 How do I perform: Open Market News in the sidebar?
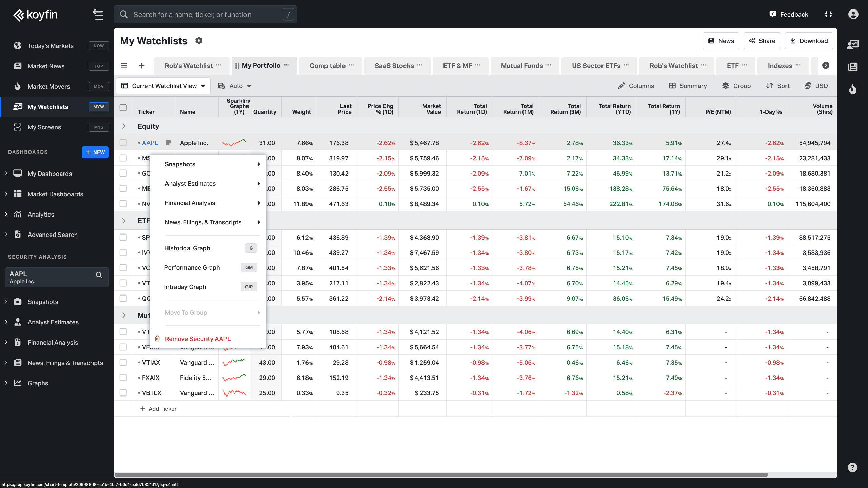coord(57,66)
